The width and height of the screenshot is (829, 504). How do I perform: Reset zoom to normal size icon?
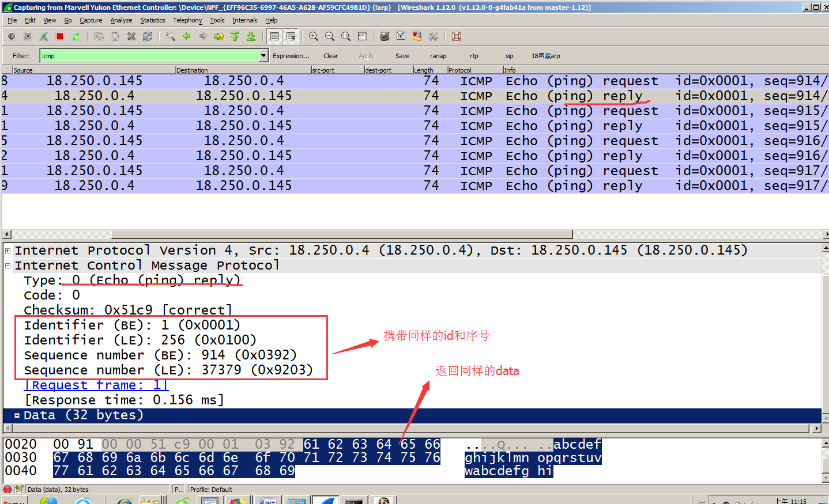(346, 36)
